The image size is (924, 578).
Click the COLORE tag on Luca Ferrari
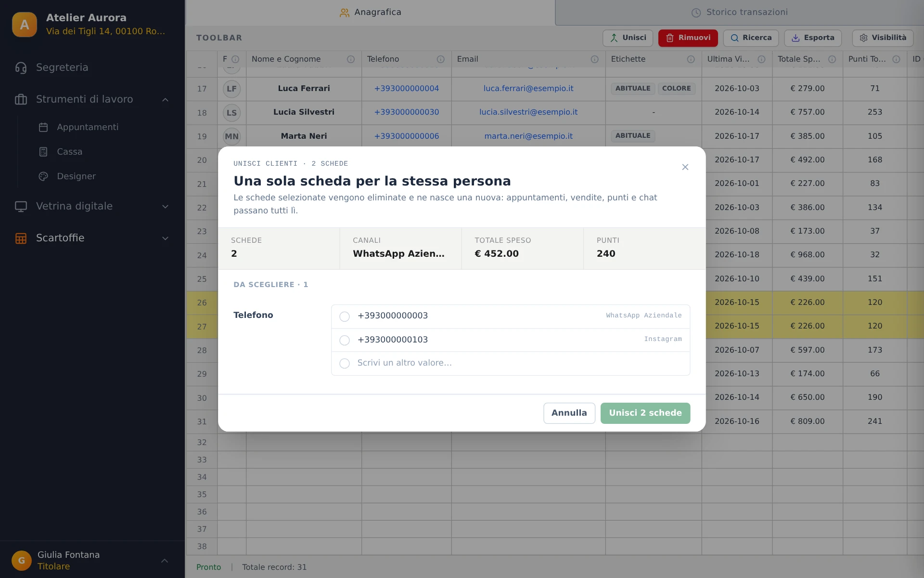(x=676, y=89)
